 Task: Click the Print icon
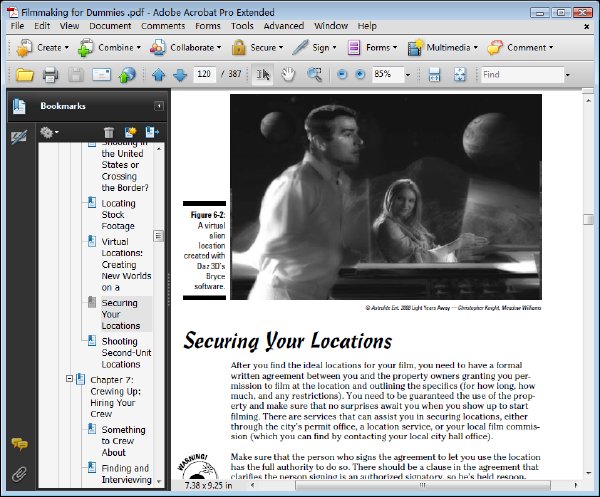[x=51, y=75]
